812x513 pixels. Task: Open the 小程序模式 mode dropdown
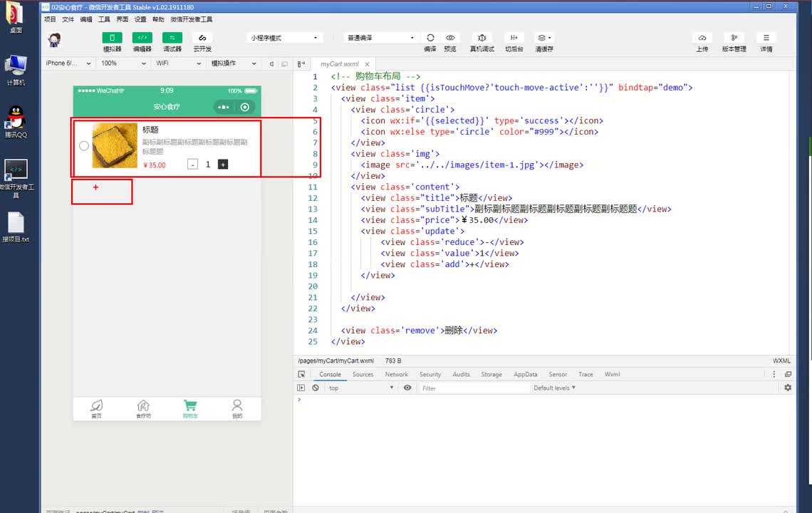coord(284,38)
